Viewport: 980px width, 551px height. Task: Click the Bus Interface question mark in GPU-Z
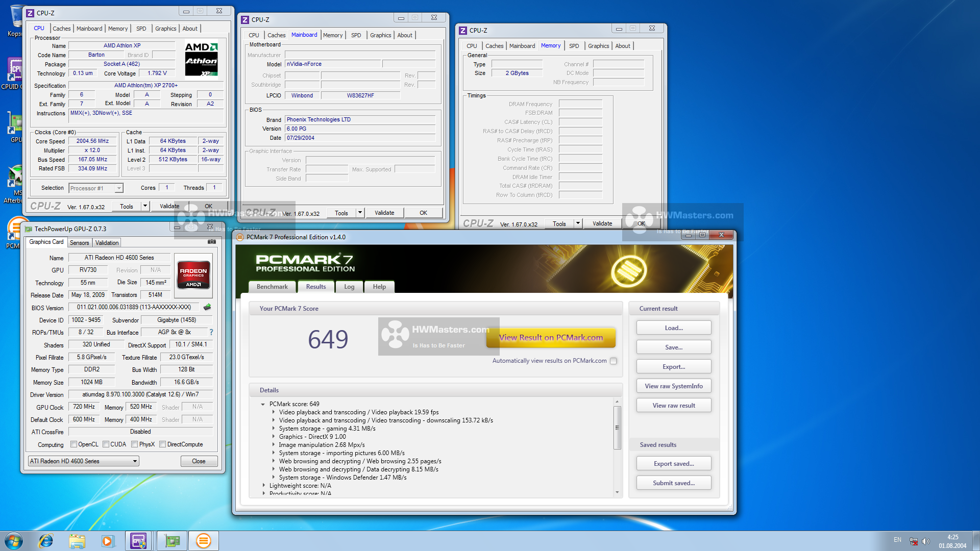(x=211, y=332)
